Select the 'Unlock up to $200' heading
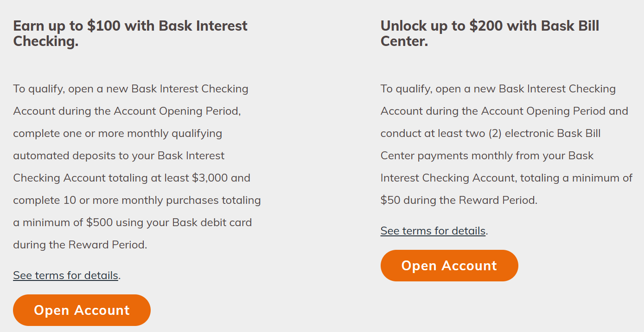Screen dimensions: 644x332 (490, 33)
